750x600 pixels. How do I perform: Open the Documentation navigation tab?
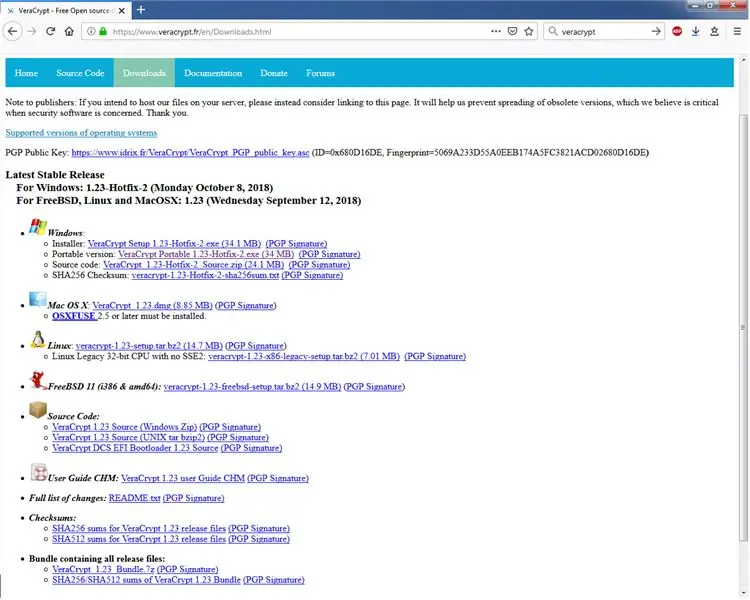click(x=213, y=73)
